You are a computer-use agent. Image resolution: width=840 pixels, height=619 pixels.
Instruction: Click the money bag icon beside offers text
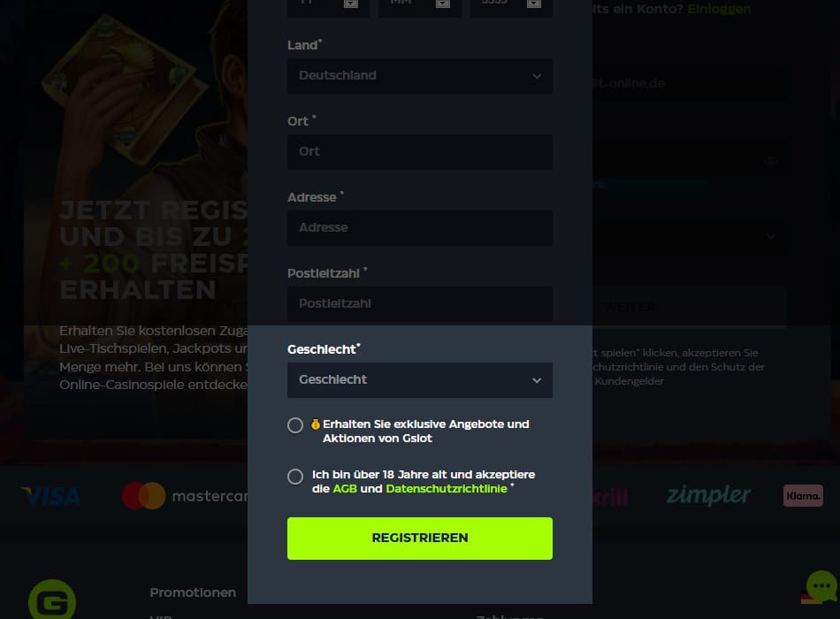(x=316, y=424)
